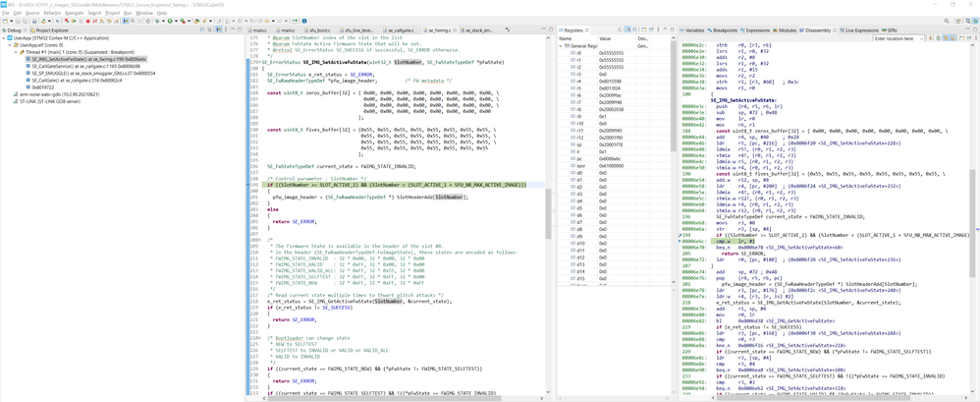
Task: Open the Project menu
Action: [113, 13]
